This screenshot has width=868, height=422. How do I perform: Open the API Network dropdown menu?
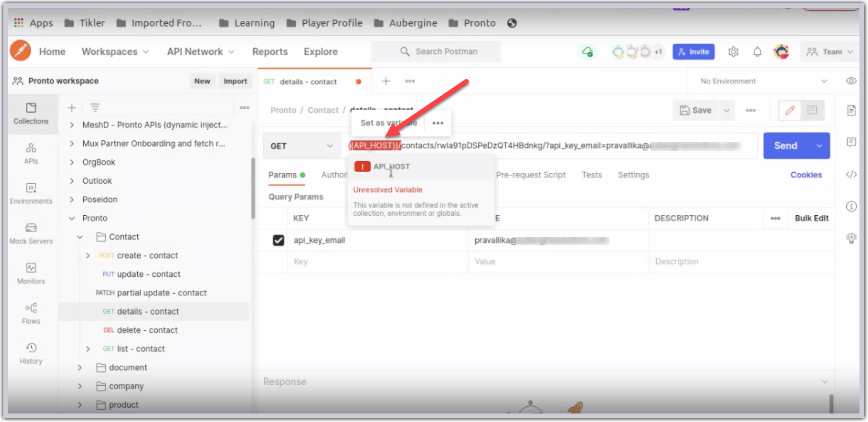click(200, 52)
